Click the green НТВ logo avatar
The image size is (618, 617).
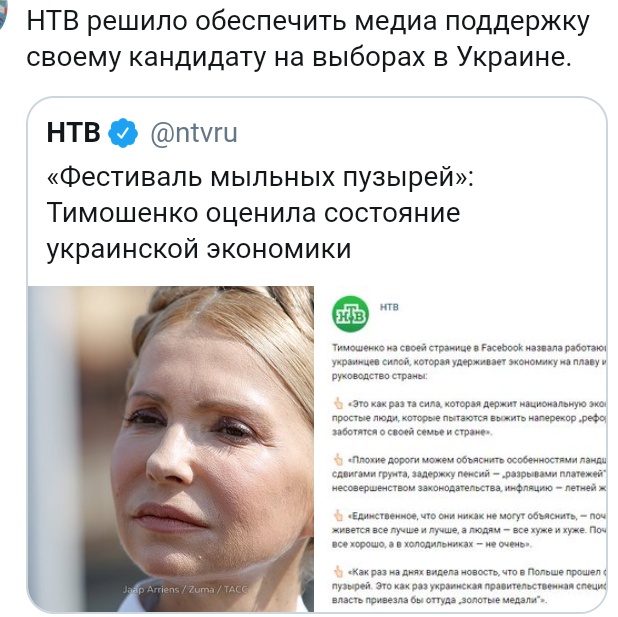(x=350, y=314)
